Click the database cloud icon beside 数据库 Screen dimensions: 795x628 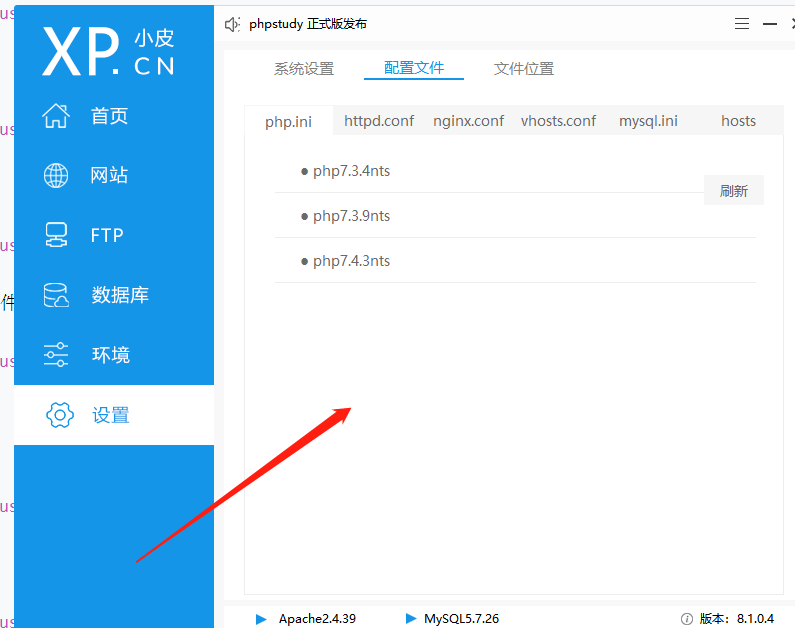[x=56, y=295]
